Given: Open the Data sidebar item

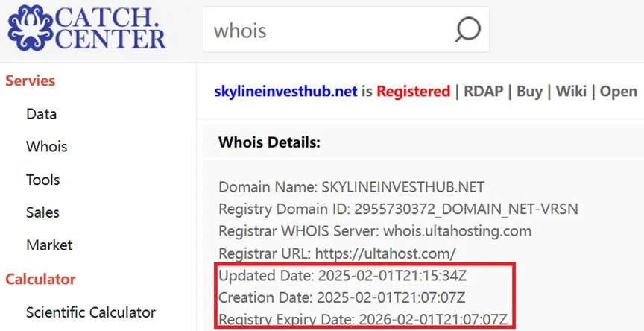Looking at the screenshot, I should click(41, 114).
